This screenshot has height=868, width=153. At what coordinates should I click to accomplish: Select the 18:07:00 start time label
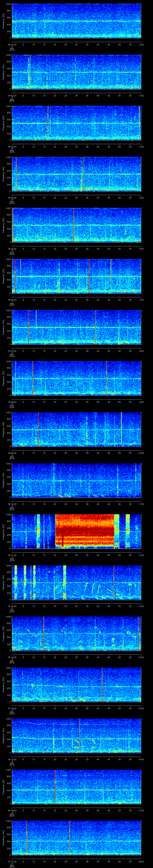12,351
